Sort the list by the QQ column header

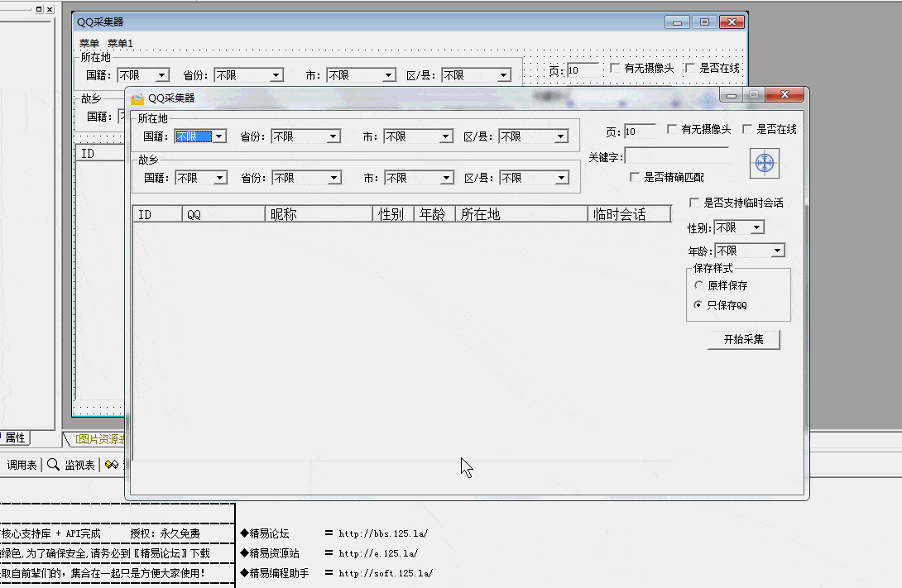[x=223, y=214]
